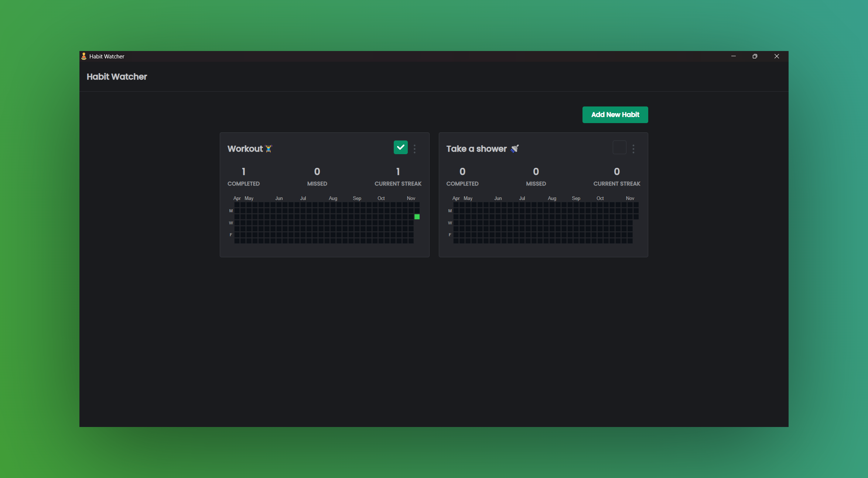Click the Jun label in shower heatmap
Image resolution: width=868 pixels, height=478 pixels.
498,199
